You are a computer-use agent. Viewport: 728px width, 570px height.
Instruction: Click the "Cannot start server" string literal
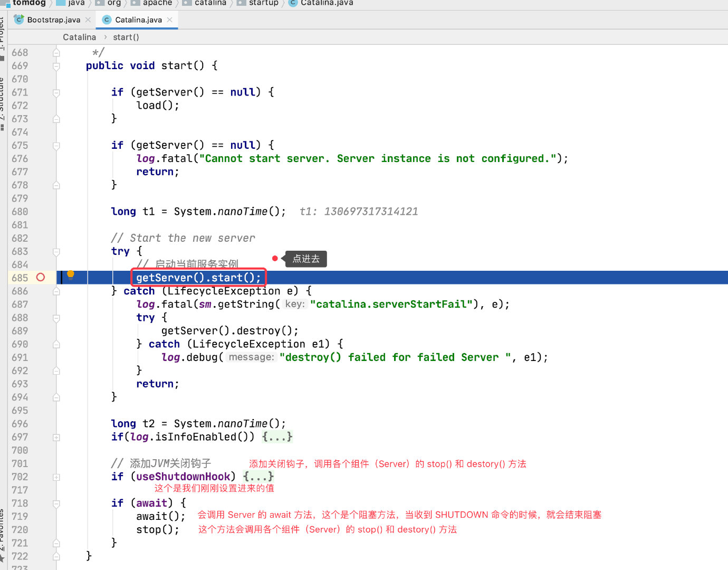(378, 159)
